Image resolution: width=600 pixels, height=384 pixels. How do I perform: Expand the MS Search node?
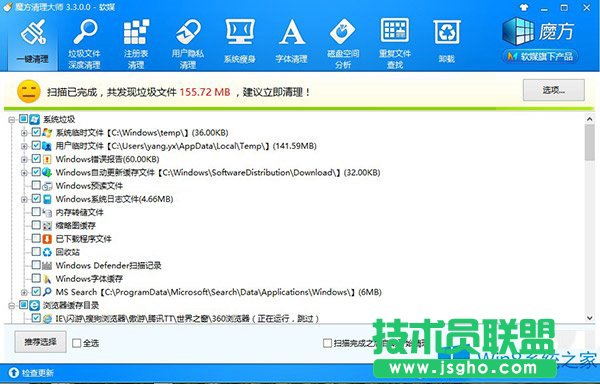point(24,293)
